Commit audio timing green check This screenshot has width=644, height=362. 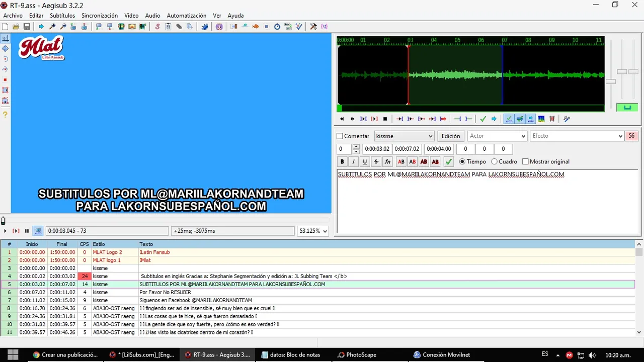click(483, 119)
